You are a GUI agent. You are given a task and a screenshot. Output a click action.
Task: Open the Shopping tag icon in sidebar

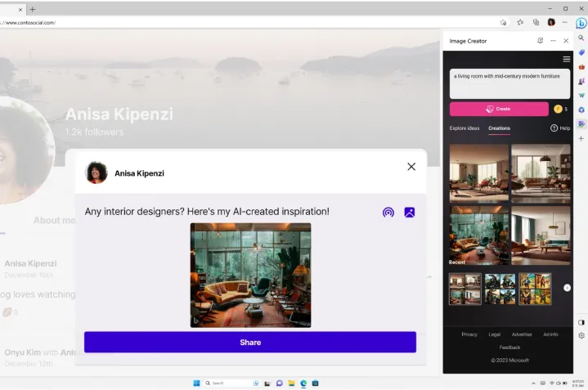(581, 52)
